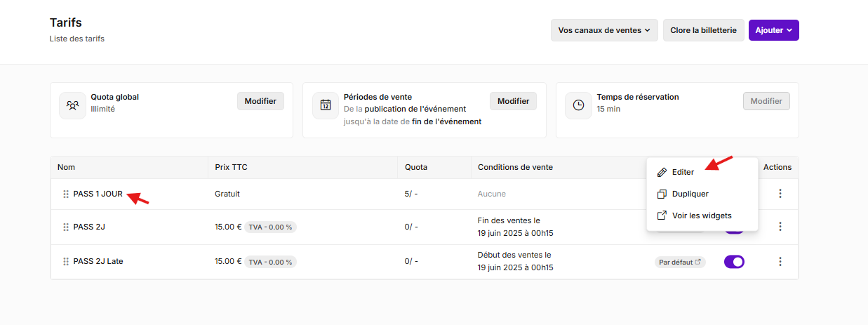Click the drag handle beside PASS 2J Late
Viewport: 868px width, 325px height.
coord(66,262)
